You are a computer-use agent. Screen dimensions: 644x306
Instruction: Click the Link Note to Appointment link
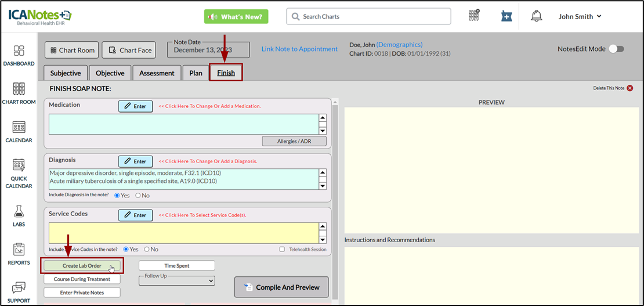(x=299, y=49)
